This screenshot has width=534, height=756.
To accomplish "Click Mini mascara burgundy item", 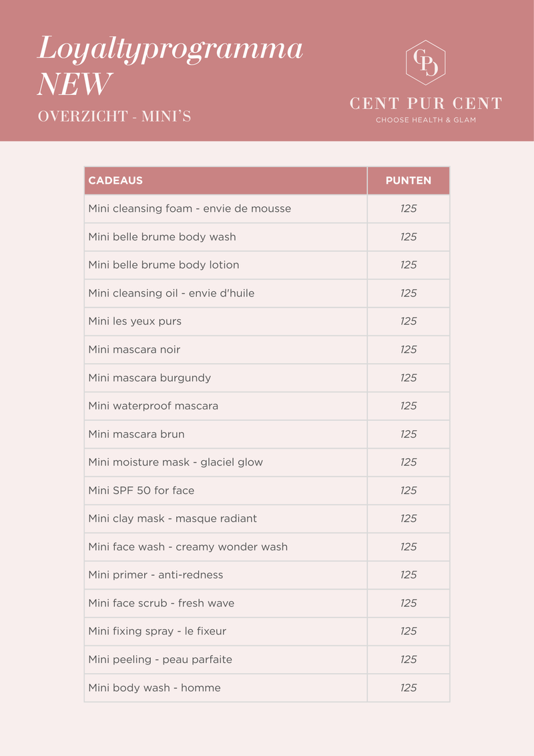I will [x=150, y=378].
